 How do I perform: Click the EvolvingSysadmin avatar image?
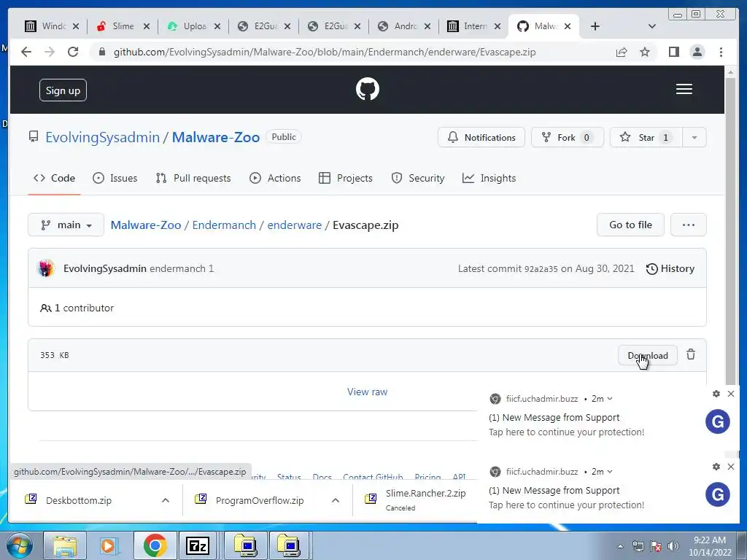tap(46, 268)
